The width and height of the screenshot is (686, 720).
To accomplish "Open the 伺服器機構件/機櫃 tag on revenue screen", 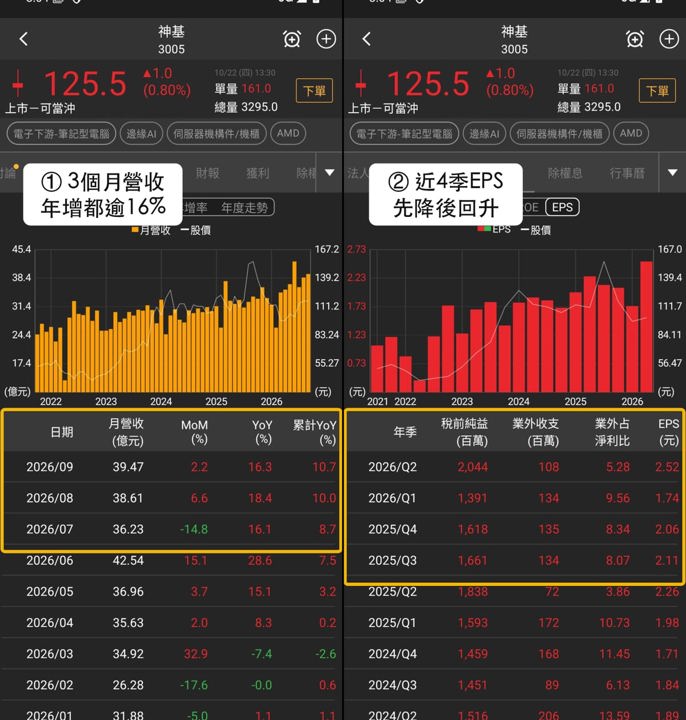I will pos(216,134).
